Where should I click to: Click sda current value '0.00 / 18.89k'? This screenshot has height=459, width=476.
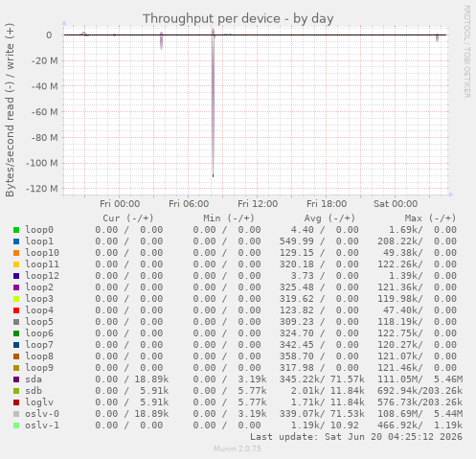tap(132, 379)
